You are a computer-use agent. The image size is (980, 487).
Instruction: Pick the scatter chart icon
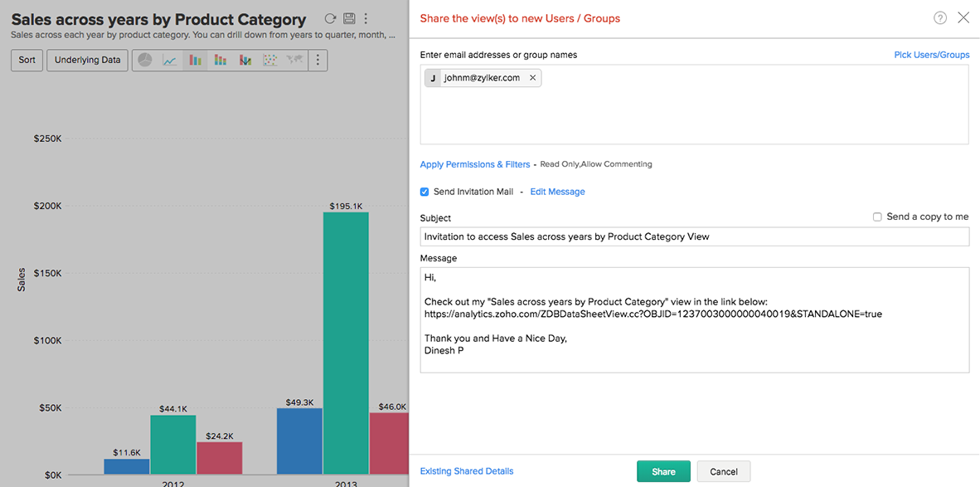[x=269, y=60]
